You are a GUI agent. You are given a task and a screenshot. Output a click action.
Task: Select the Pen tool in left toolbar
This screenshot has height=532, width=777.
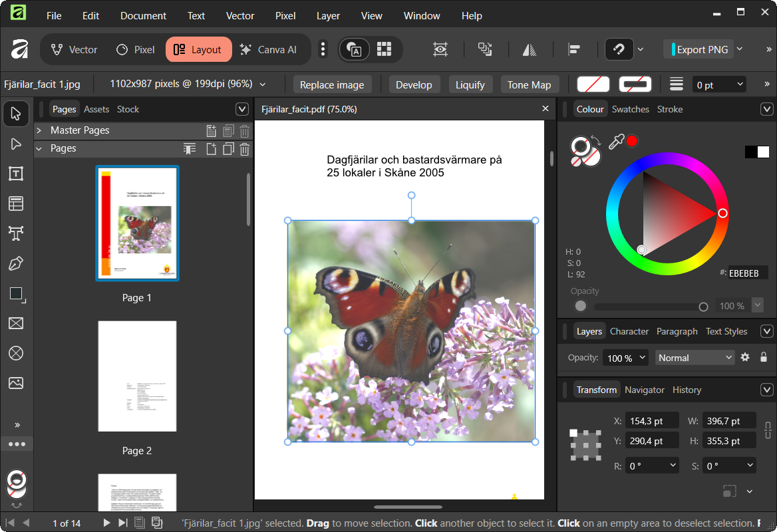point(16,264)
